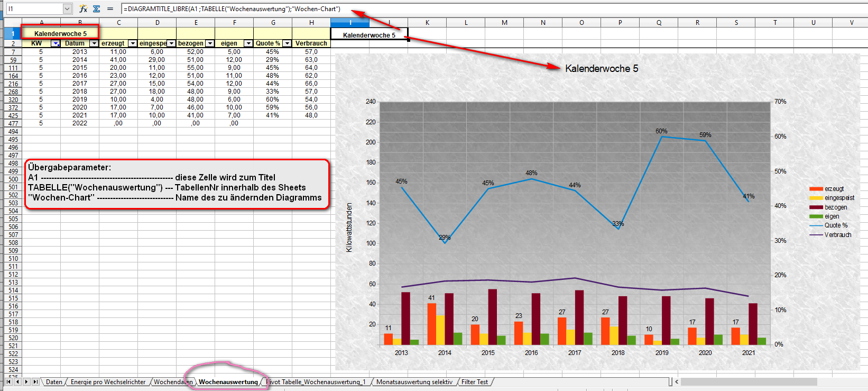Jump to first sheet with navigation arrow

coord(8,381)
